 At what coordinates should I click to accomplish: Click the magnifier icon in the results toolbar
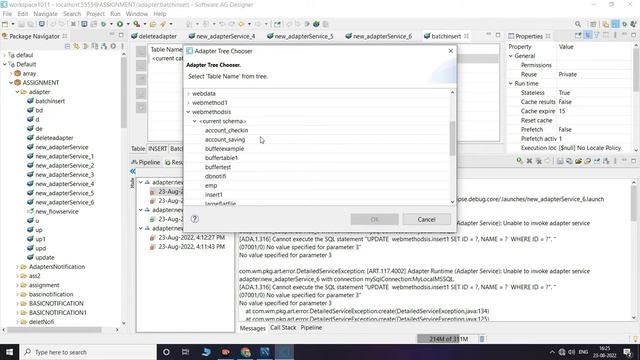[519, 161]
